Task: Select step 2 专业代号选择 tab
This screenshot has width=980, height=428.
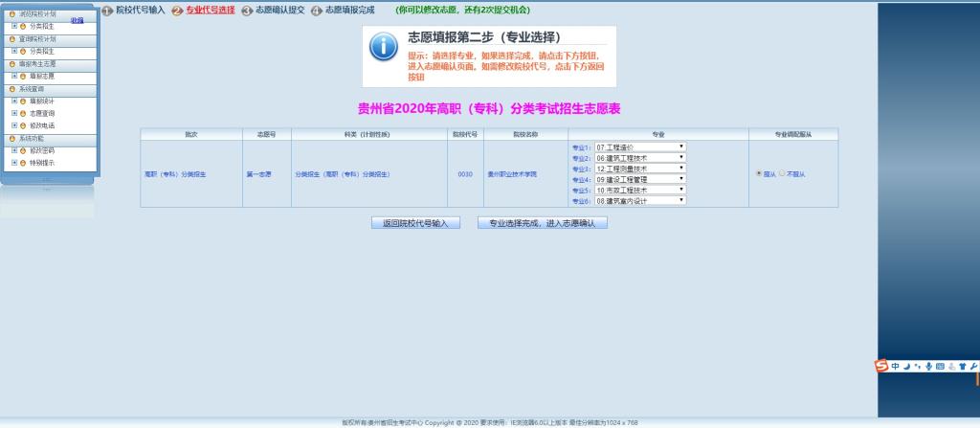Action: [x=209, y=10]
